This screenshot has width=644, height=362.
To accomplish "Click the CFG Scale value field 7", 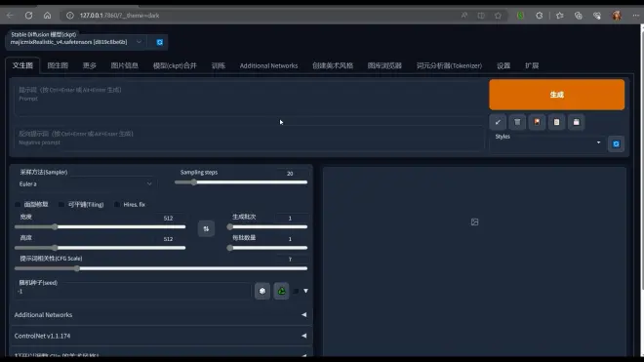I will (292, 259).
